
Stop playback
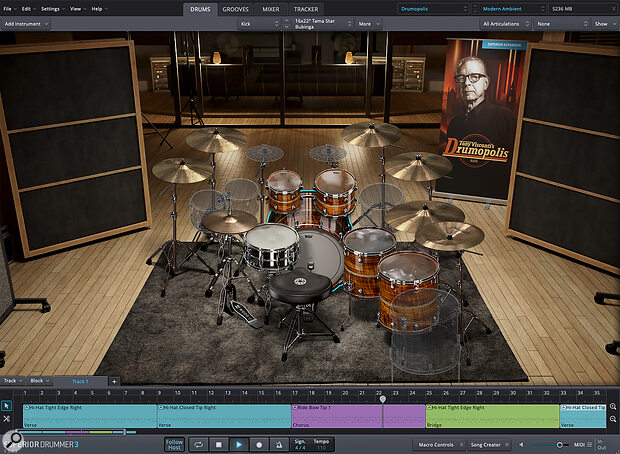(219, 445)
